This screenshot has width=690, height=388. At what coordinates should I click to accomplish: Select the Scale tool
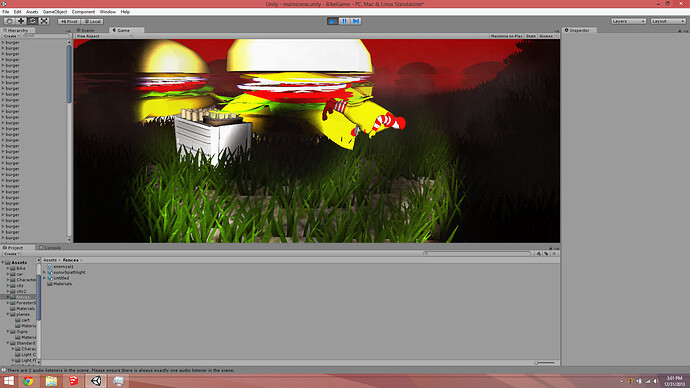click(44, 21)
